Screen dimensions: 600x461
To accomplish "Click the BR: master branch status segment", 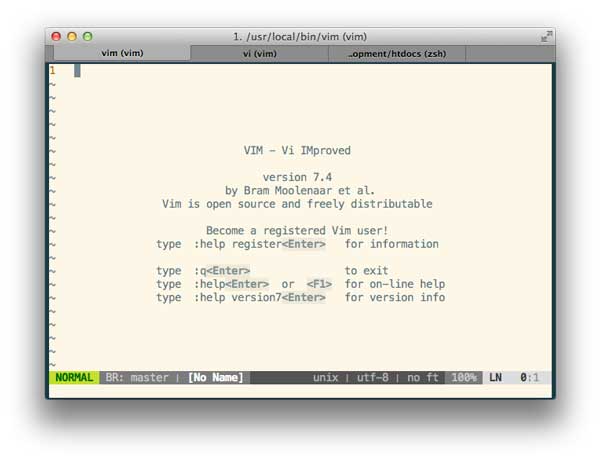I will [137, 378].
